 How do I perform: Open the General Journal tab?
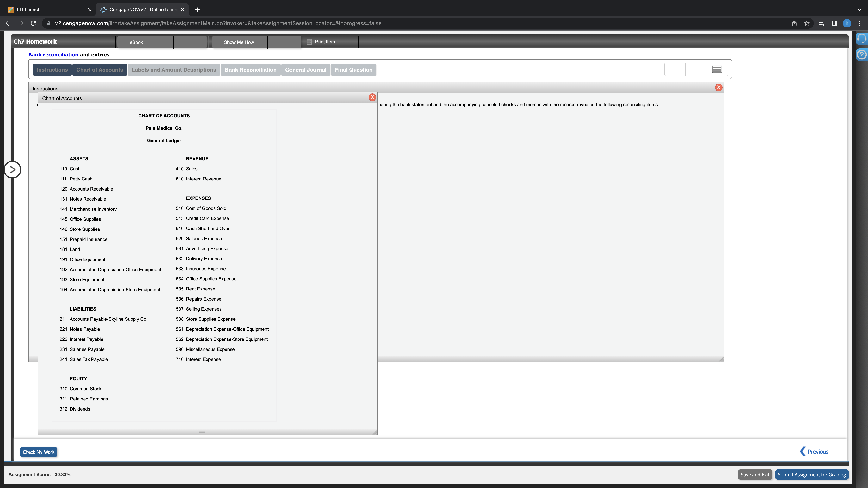coord(305,70)
